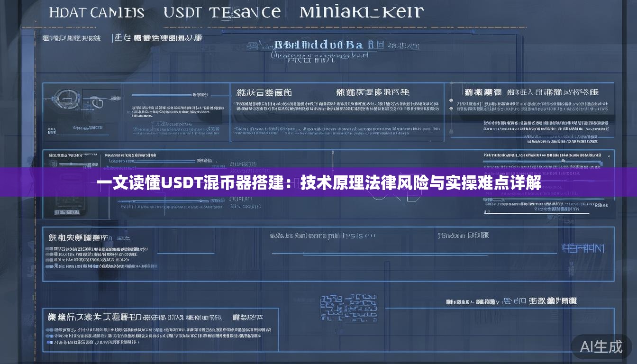Screen dimensions: 637x364
Task: Open the HDAT CAMIDS menu
Action: (x=97, y=12)
